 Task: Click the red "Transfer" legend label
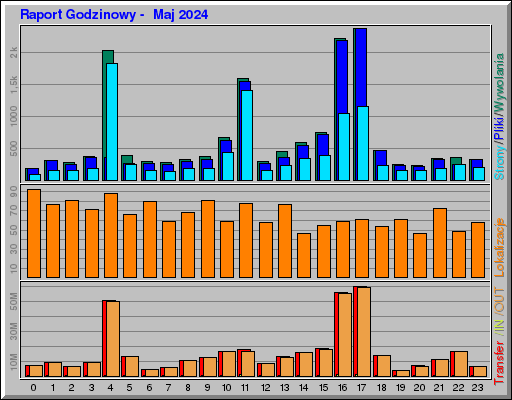pos(499,363)
